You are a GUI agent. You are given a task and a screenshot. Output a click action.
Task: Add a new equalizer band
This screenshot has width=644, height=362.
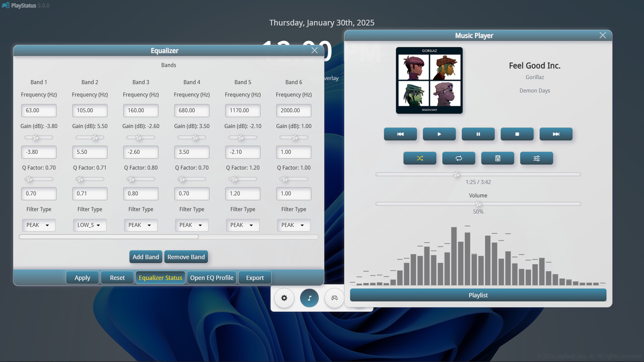146,256
